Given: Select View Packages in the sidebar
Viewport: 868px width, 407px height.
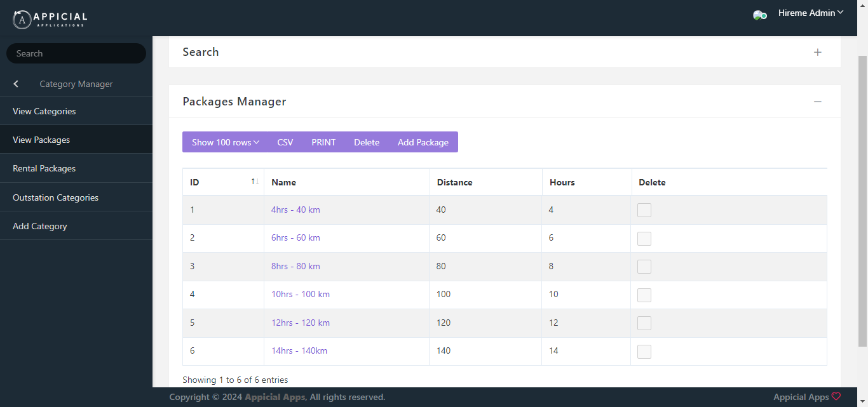Looking at the screenshot, I should click(76, 140).
